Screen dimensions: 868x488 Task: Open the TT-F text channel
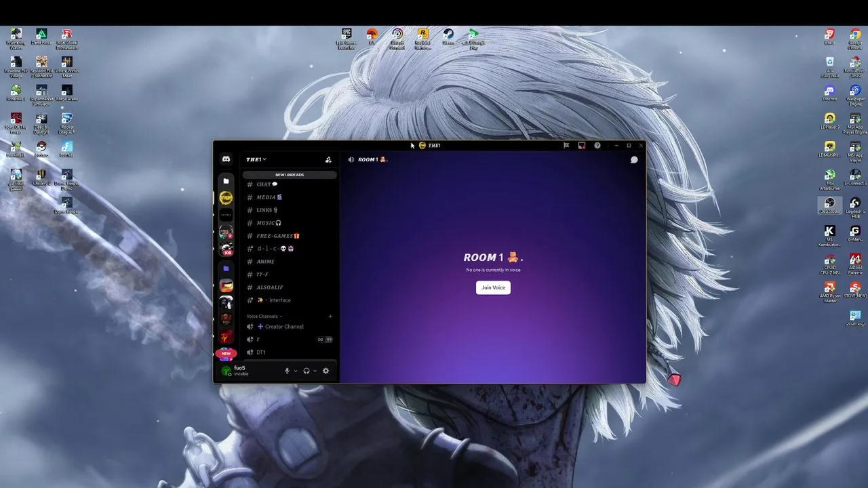pos(290,274)
